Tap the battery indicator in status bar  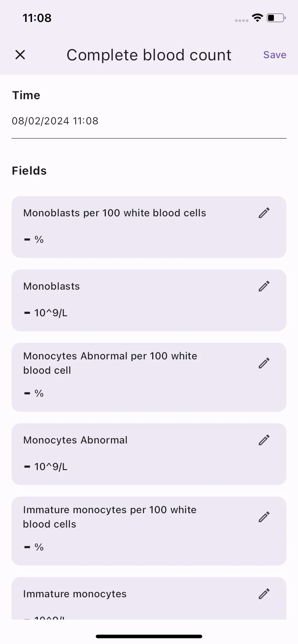pyautogui.click(x=276, y=18)
